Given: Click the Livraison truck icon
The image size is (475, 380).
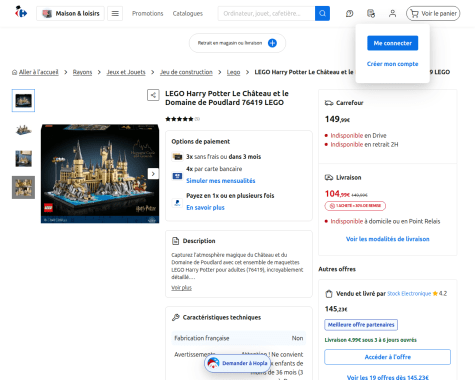Looking at the screenshot, I should tap(329, 177).
